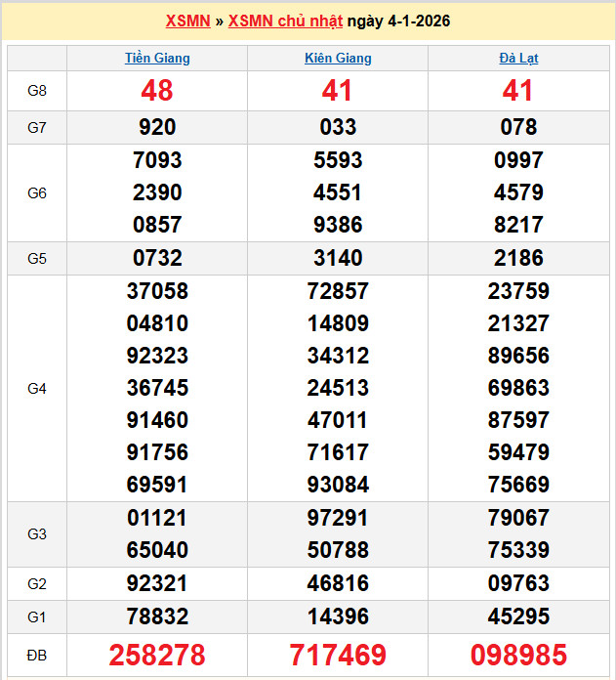Select G7 result 920
The width and height of the screenshot is (616, 680).
pyautogui.click(x=157, y=127)
